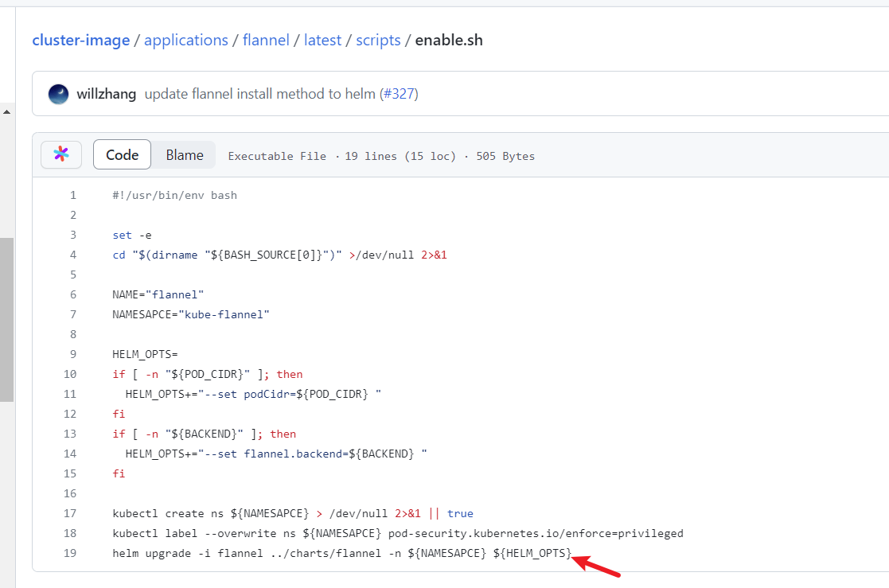Navigate to the applications folder breadcrumb

186,40
